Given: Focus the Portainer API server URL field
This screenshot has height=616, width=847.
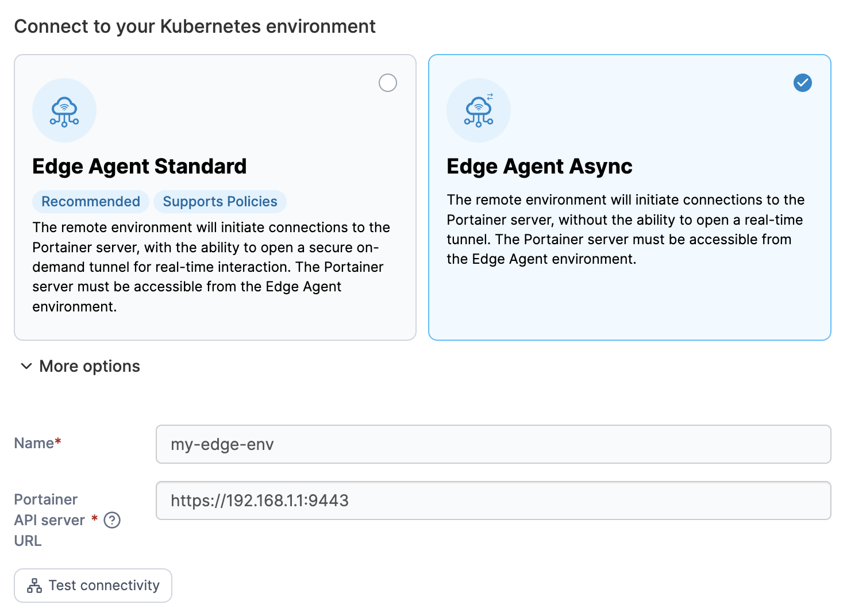Looking at the screenshot, I should [x=494, y=500].
